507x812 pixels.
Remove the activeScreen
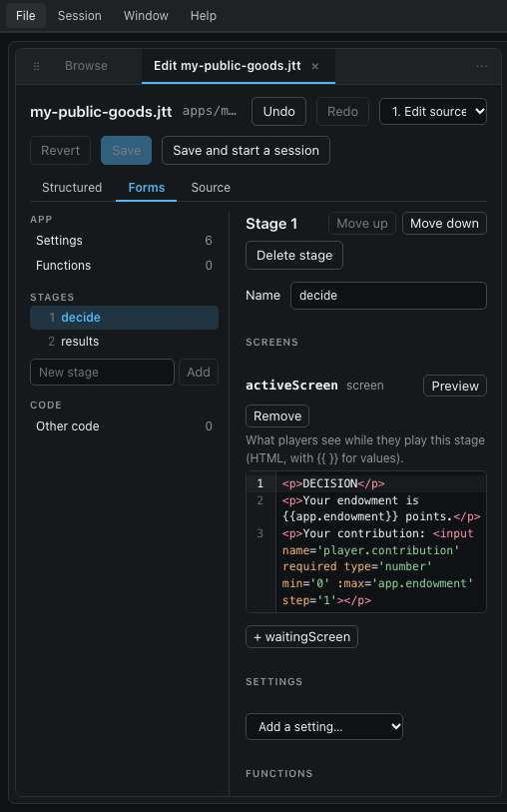pyautogui.click(x=277, y=416)
